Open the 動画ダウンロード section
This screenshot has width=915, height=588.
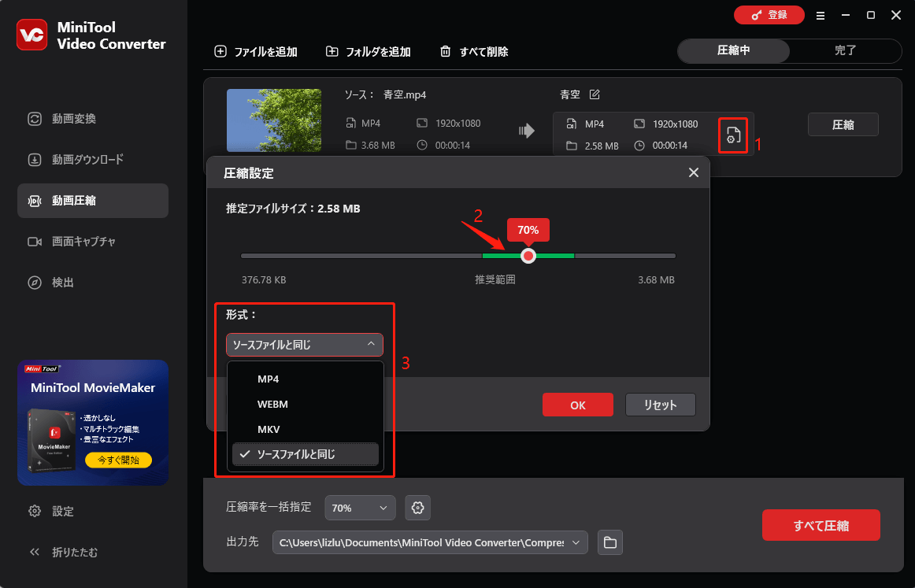click(x=93, y=160)
